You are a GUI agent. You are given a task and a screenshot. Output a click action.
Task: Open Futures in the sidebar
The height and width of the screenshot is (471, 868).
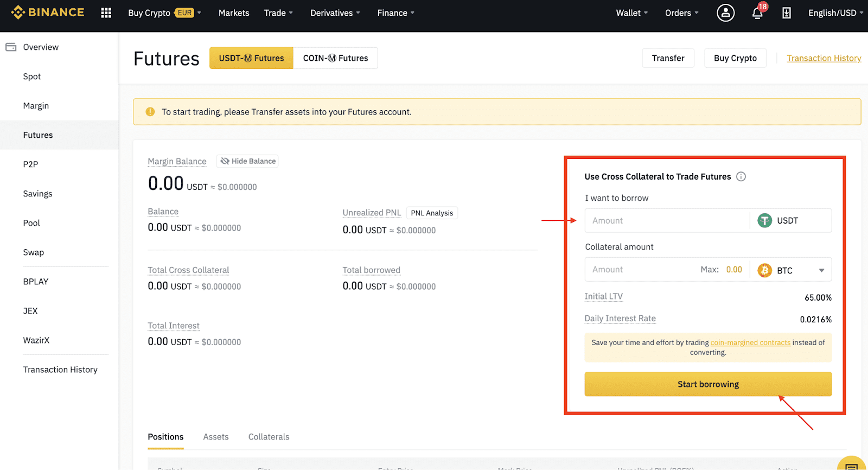[x=59, y=135]
